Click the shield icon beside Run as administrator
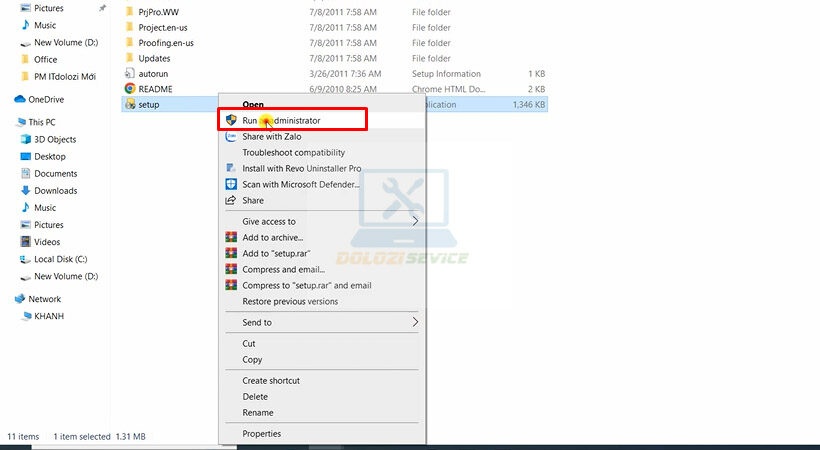The image size is (820, 450). tap(231, 120)
